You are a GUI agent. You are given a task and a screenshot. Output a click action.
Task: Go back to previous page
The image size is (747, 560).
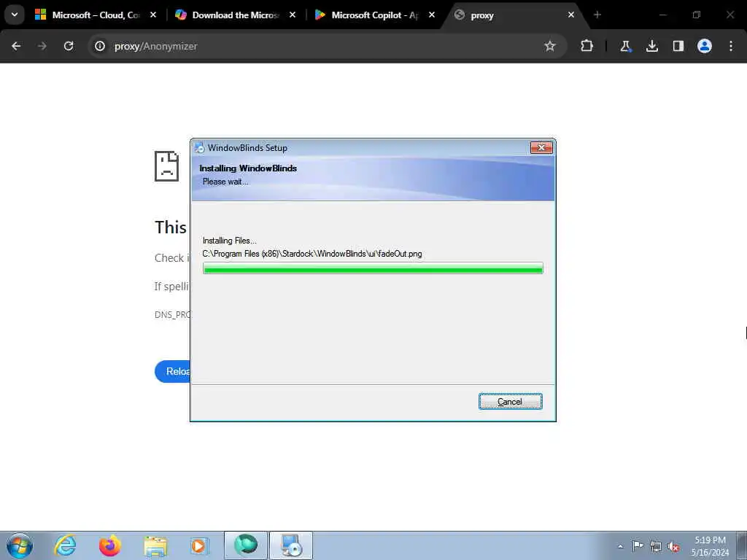[16, 46]
